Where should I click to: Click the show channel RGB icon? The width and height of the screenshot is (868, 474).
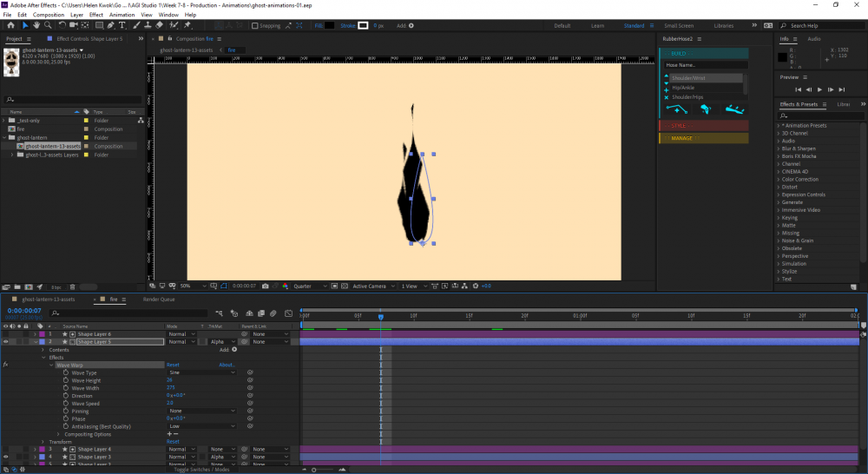click(x=285, y=286)
